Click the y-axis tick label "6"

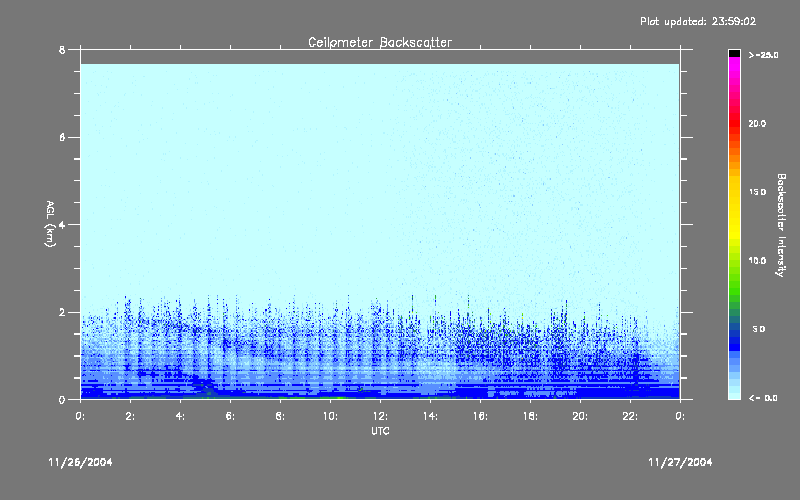pos(62,137)
